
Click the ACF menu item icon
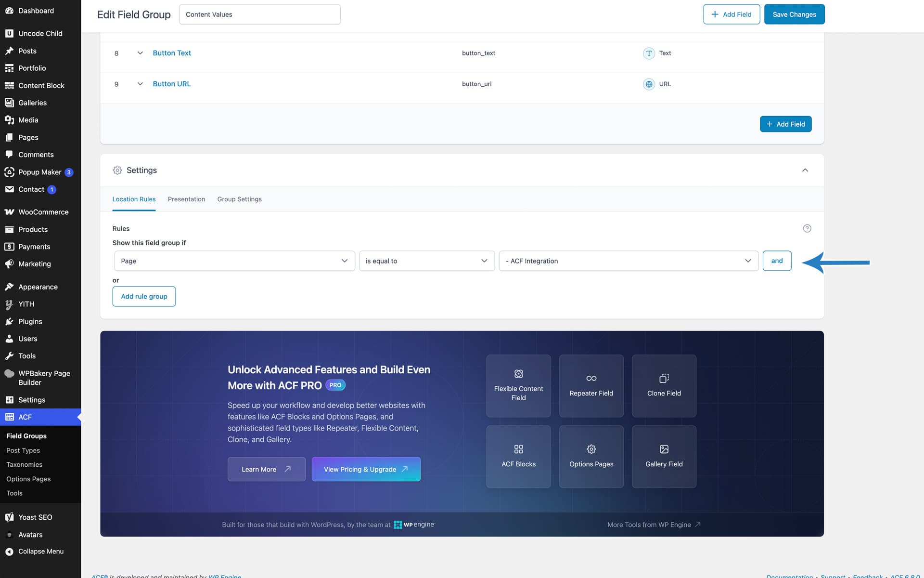[x=9, y=417]
